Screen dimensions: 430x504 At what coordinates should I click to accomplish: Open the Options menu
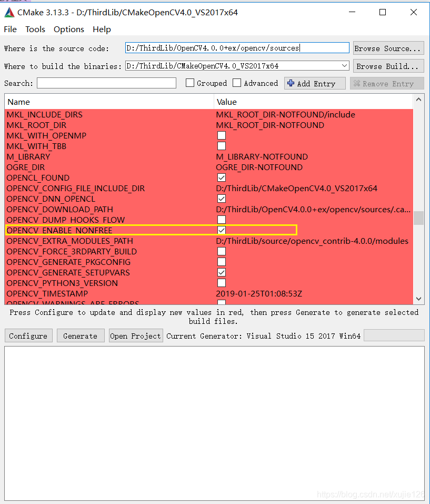coord(69,29)
